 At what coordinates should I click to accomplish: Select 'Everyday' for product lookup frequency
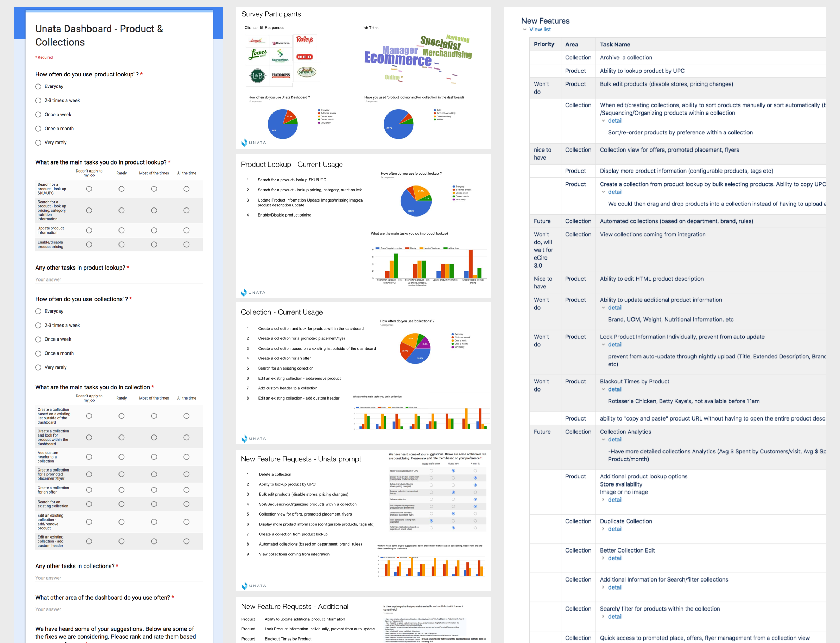click(38, 87)
